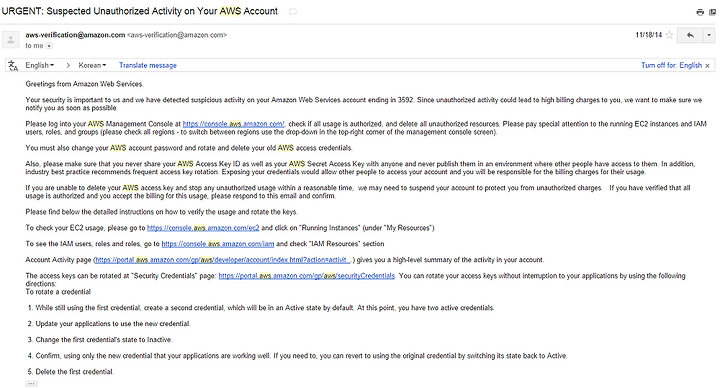
Task: Dismiss the translation bar with X
Action: [x=708, y=66]
